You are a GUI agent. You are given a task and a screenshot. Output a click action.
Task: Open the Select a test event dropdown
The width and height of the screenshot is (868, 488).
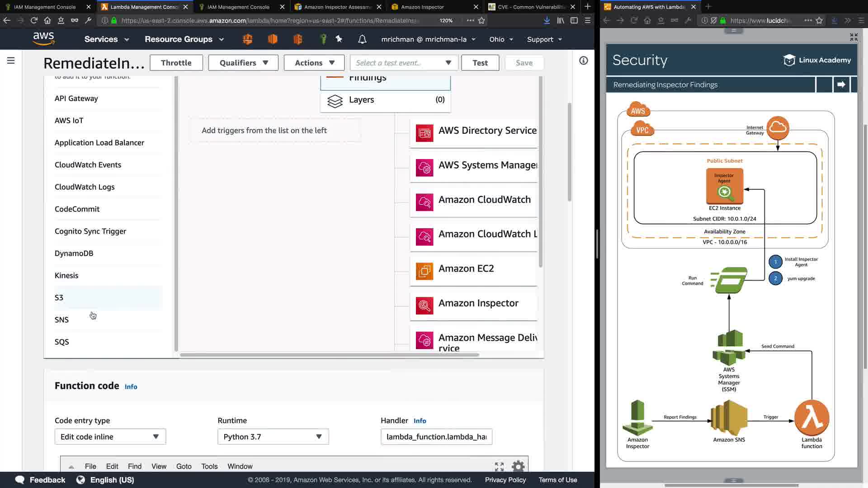pos(404,63)
